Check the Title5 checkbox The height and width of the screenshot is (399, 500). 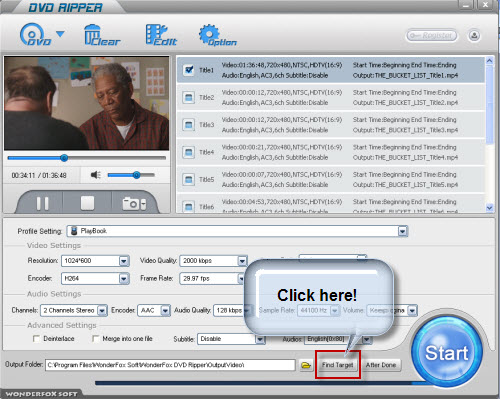click(x=189, y=179)
